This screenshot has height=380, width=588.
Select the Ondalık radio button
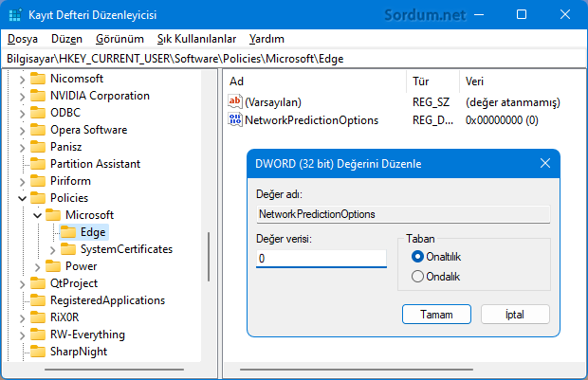point(417,277)
